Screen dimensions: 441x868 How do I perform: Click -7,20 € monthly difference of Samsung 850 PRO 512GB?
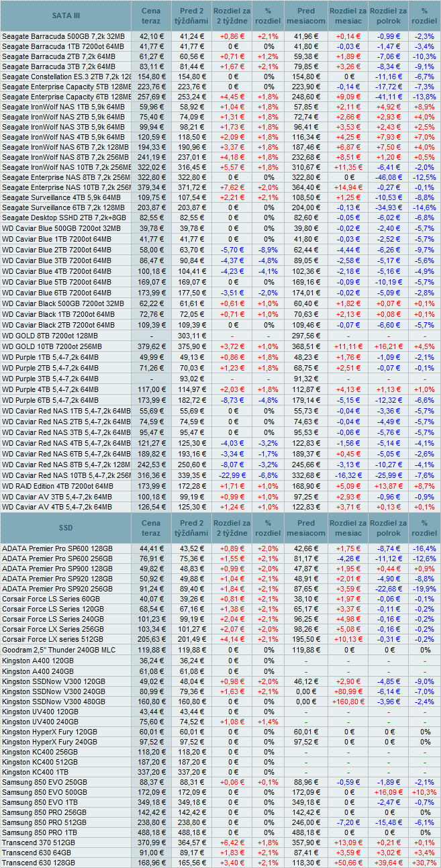[348, 822]
